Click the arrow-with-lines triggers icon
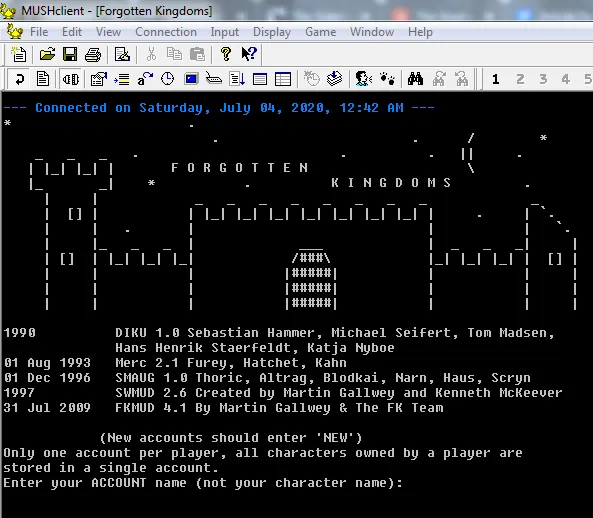Image resolution: width=593 pixels, height=518 pixels. [122, 79]
